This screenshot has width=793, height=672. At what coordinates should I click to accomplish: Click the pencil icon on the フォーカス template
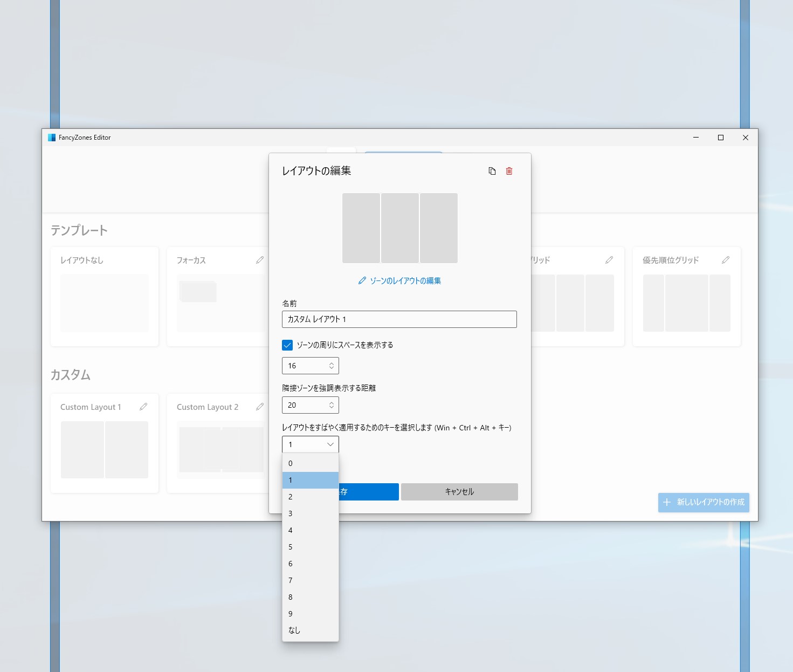260,260
